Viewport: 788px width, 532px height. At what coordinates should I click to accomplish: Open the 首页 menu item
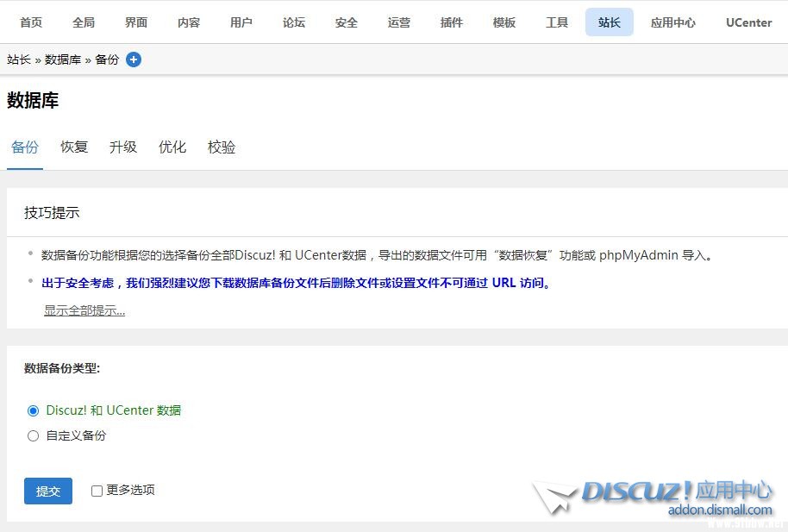point(31,22)
